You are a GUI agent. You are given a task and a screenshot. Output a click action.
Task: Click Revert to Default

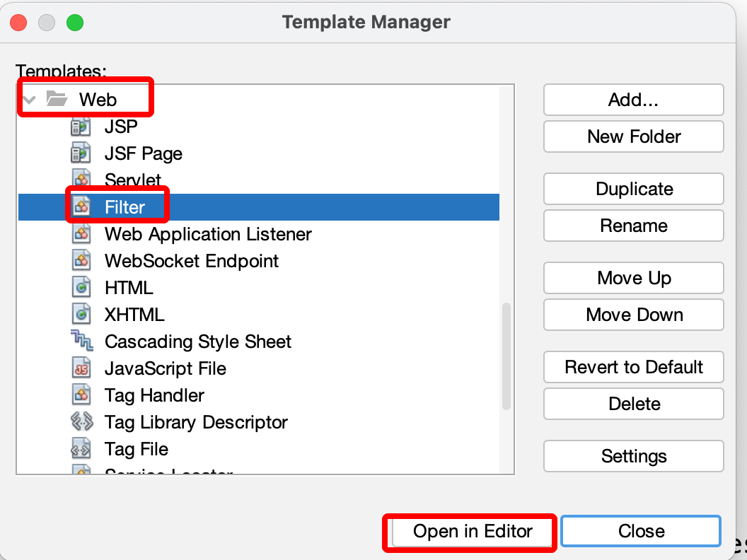(634, 368)
